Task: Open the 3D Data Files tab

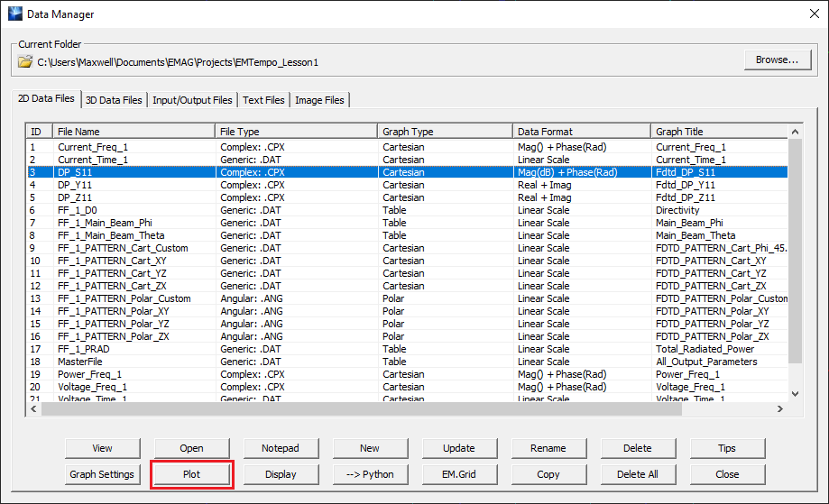Action: tap(114, 100)
